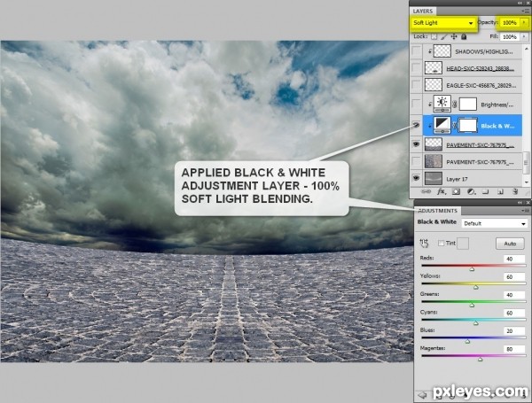Collapse the Adjustments panel with double-arrow icon
Screen dimensions: 532x403
point(520,202)
